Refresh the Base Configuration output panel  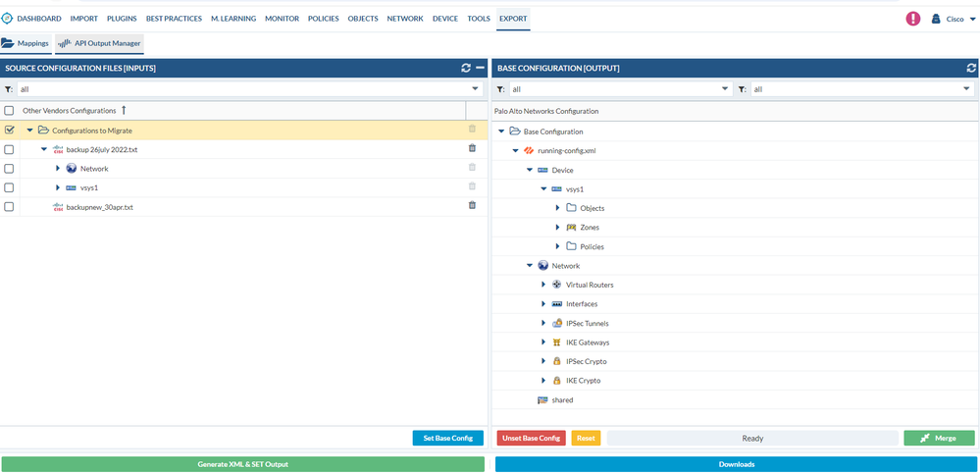coord(971,68)
